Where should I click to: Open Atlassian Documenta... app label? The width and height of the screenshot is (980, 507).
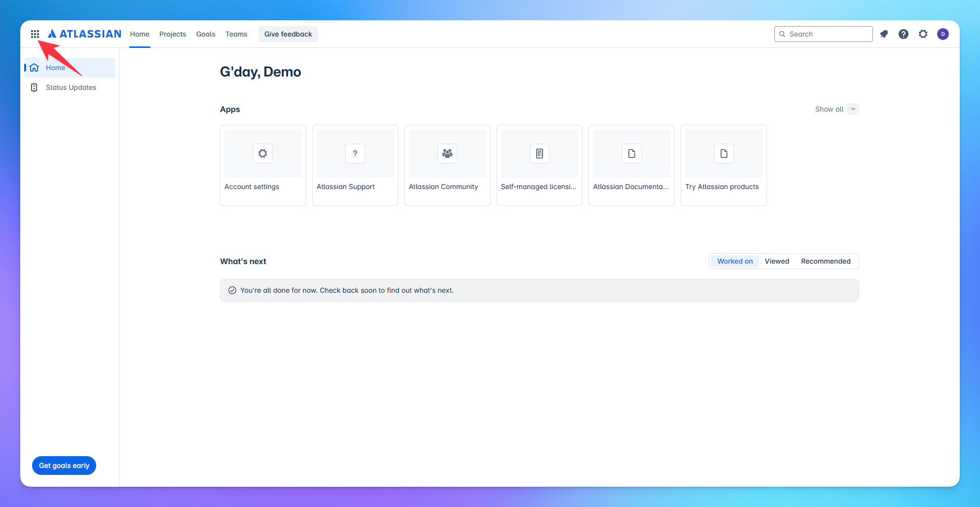click(x=631, y=187)
